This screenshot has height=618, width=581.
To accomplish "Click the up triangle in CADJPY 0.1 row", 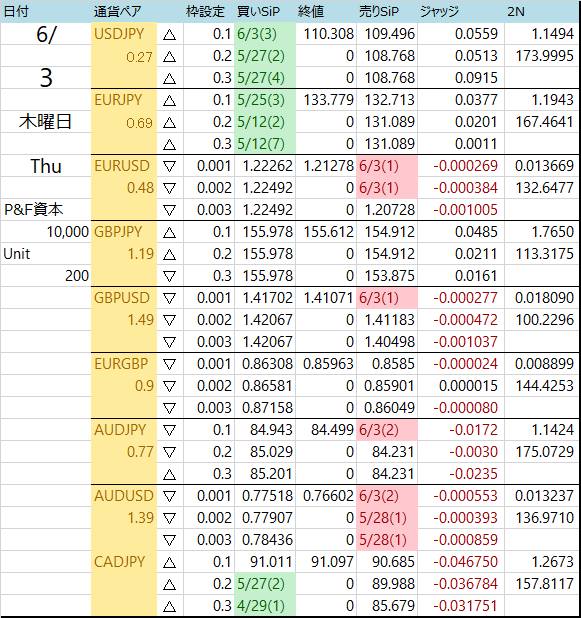I will coord(169,562).
